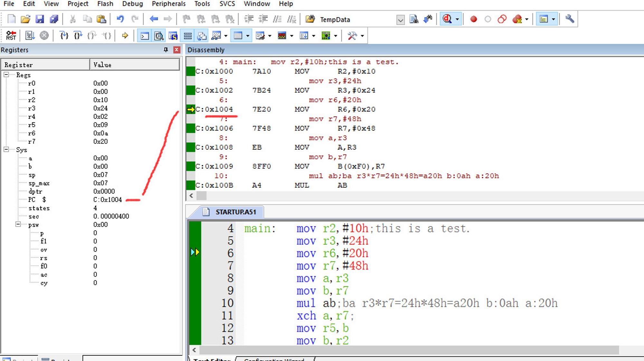Screen dimensions: 644x361
Task: Close the Registers panel
Action: pyautogui.click(x=176, y=50)
